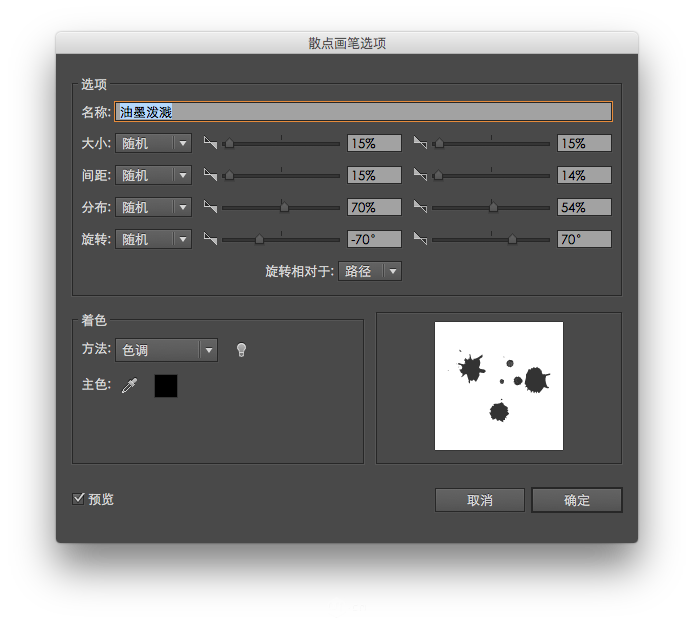Open the 旋转 随机 dropdown

click(x=153, y=239)
